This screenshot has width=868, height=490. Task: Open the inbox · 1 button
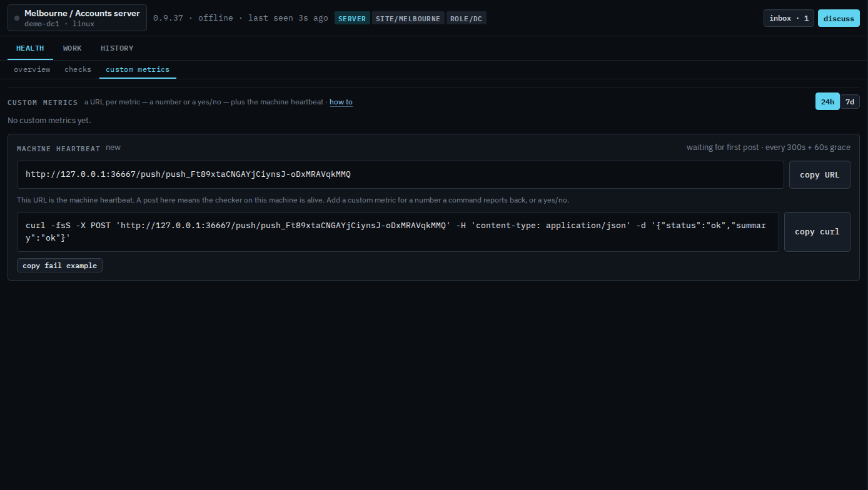click(x=789, y=18)
